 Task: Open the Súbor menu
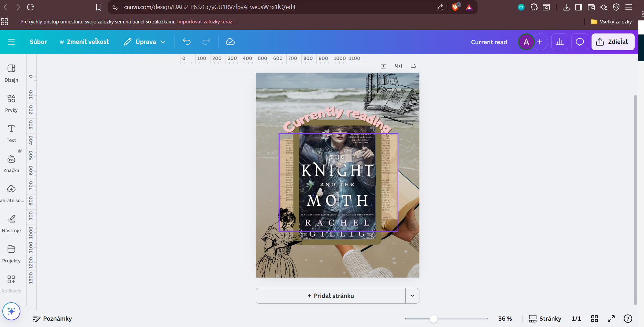[38, 42]
